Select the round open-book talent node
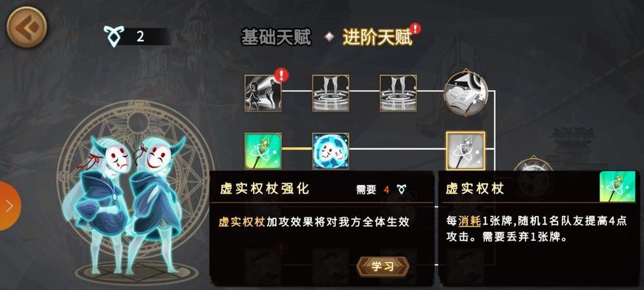The width and height of the screenshot is (644, 290). (x=466, y=92)
